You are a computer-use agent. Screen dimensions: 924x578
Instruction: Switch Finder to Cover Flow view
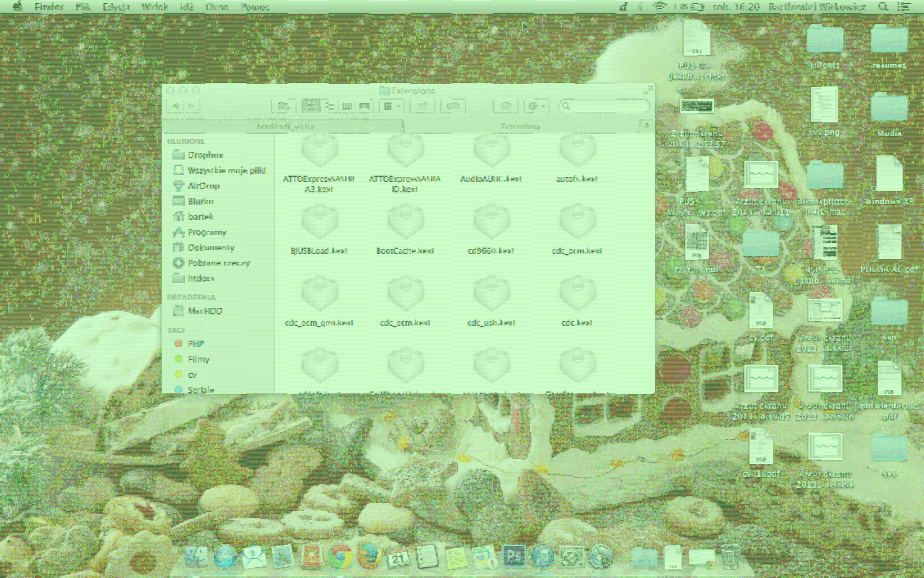(363, 106)
